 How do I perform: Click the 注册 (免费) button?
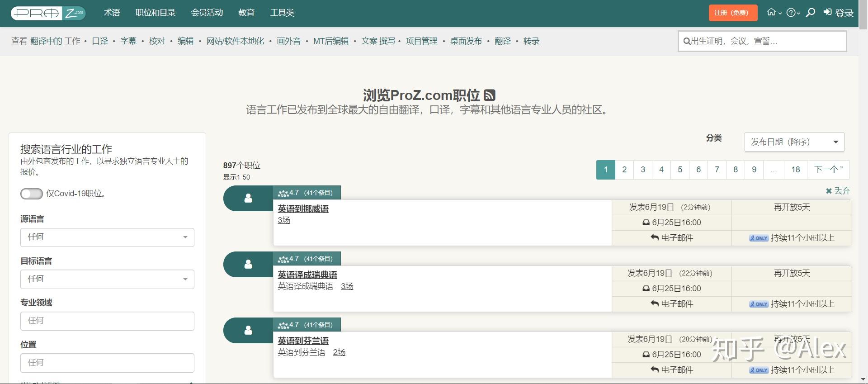733,13
